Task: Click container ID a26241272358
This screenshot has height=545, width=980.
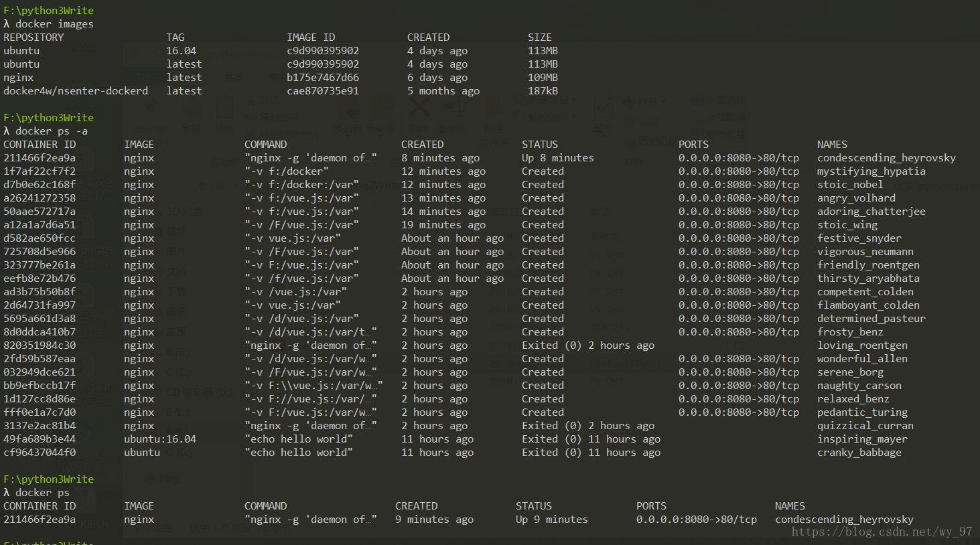Action: [x=40, y=198]
